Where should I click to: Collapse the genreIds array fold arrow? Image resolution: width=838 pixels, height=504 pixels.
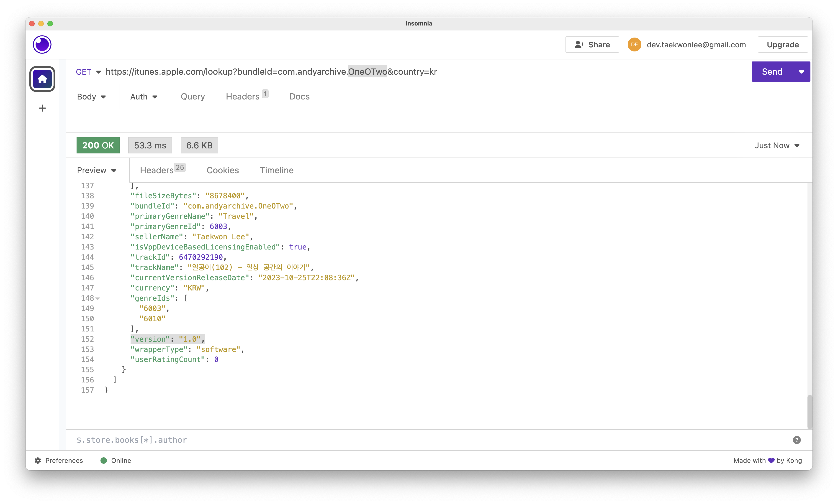coord(98,298)
